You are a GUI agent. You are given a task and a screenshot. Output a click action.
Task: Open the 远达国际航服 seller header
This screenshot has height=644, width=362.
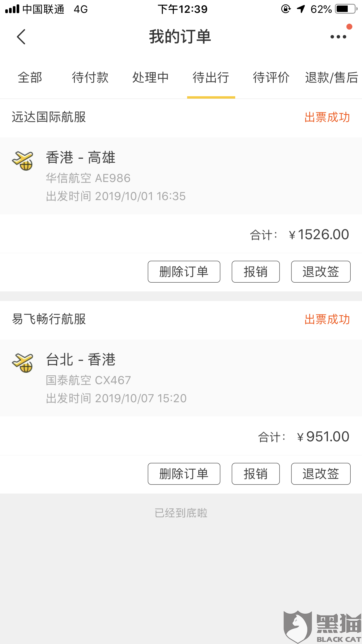[181, 118]
